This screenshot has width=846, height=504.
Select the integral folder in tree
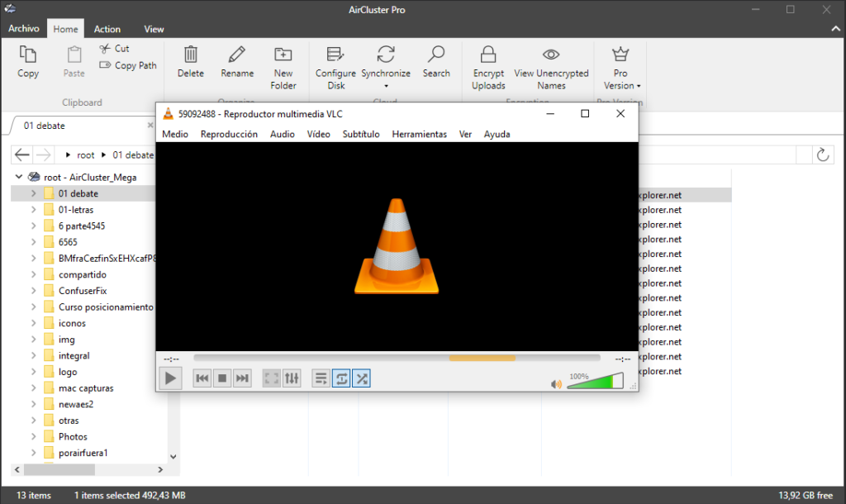(74, 355)
